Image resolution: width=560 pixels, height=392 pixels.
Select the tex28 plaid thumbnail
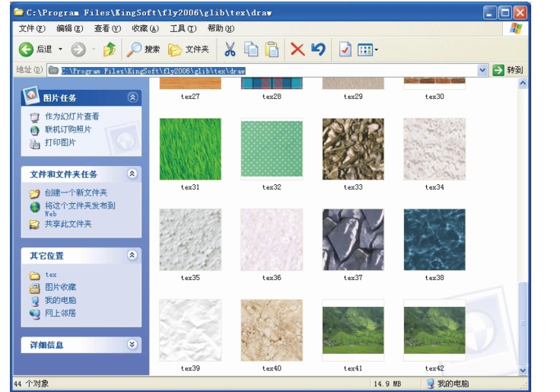(x=272, y=83)
